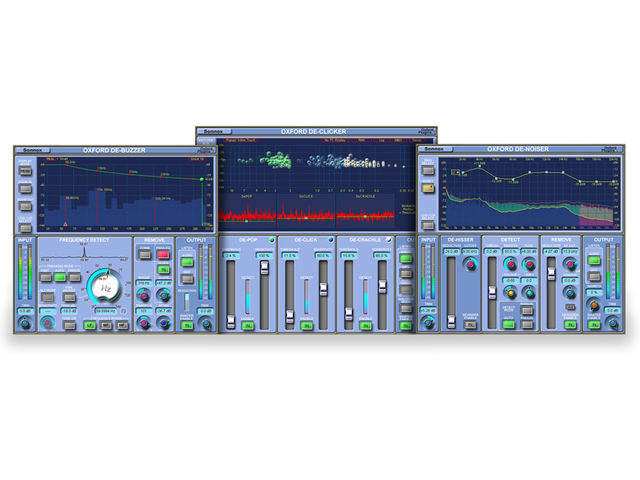The height and width of the screenshot is (480, 640).
Task: Open the 'Popup Value Touch' menu in De-Clicker
Action: (240, 140)
